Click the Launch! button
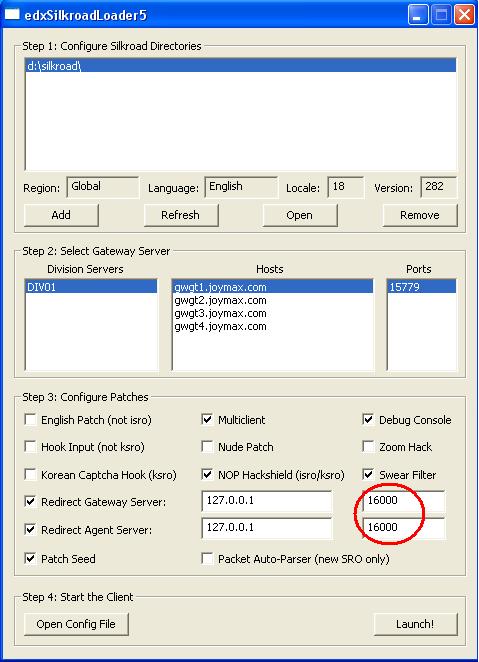The width and height of the screenshot is (479, 662). [x=415, y=624]
